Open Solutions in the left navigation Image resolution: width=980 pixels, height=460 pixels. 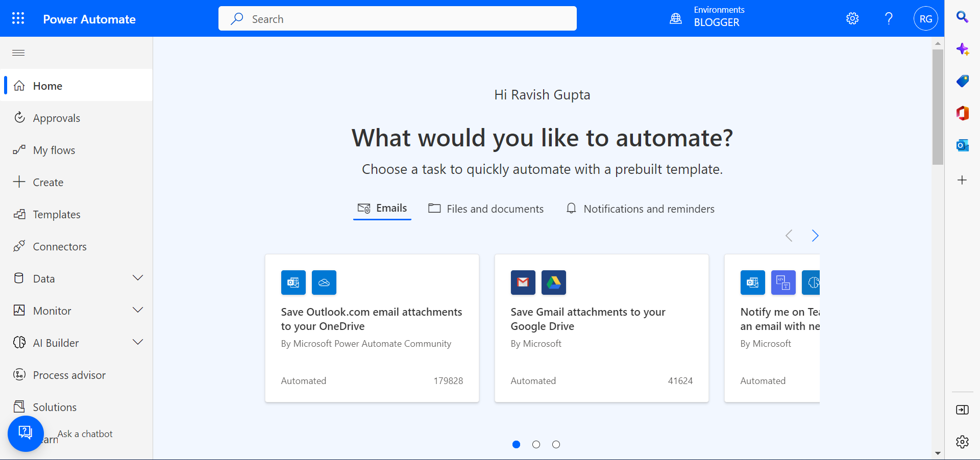[x=77, y=407]
